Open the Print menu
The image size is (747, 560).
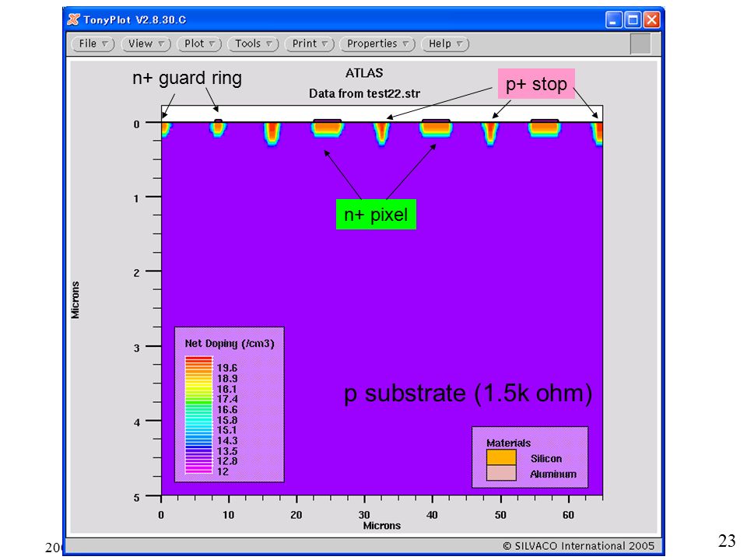click(x=310, y=44)
